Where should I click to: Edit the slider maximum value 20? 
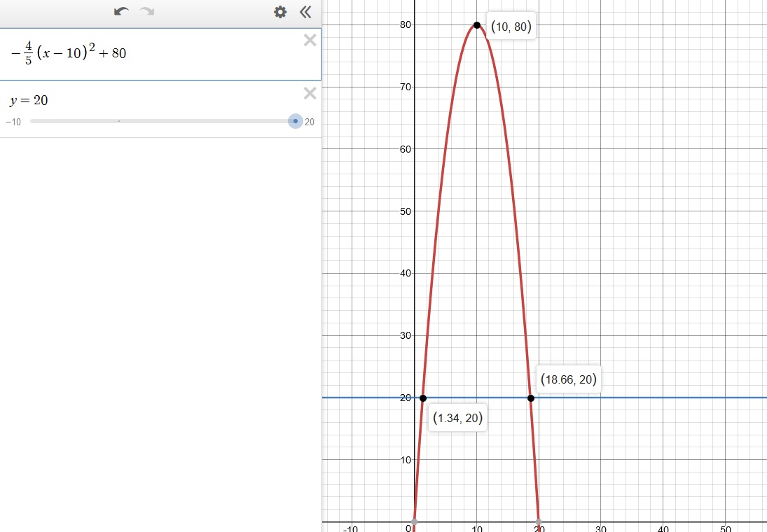[310, 122]
